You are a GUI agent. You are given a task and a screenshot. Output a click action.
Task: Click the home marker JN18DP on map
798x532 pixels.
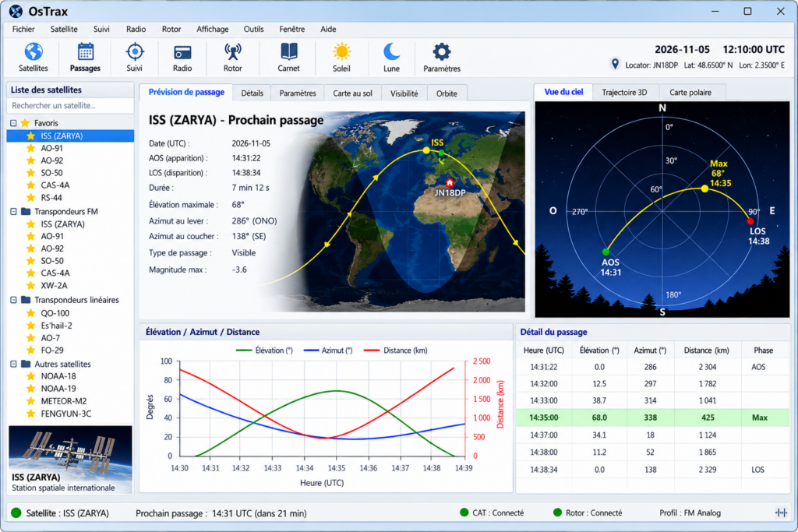(x=450, y=182)
